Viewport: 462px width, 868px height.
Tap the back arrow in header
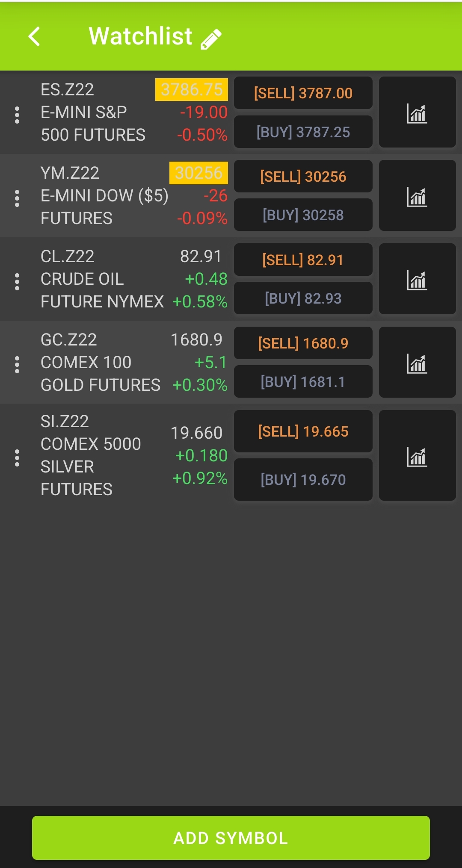tap(34, 36)
